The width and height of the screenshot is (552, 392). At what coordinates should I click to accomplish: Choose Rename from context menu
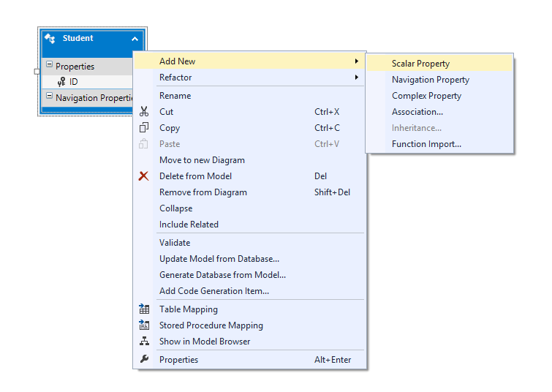(x=249, y=96)
